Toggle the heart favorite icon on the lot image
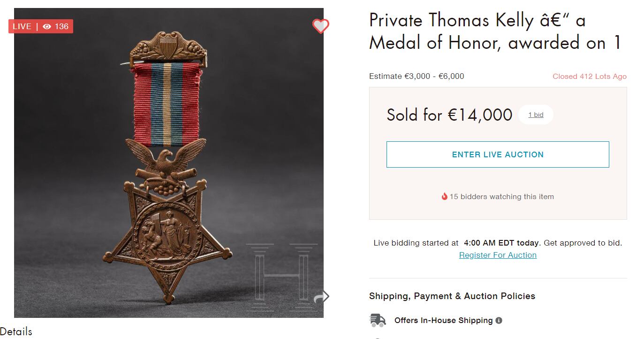Image resolution: width=644 pixels, height=339 pixels. tap(321, 26)
